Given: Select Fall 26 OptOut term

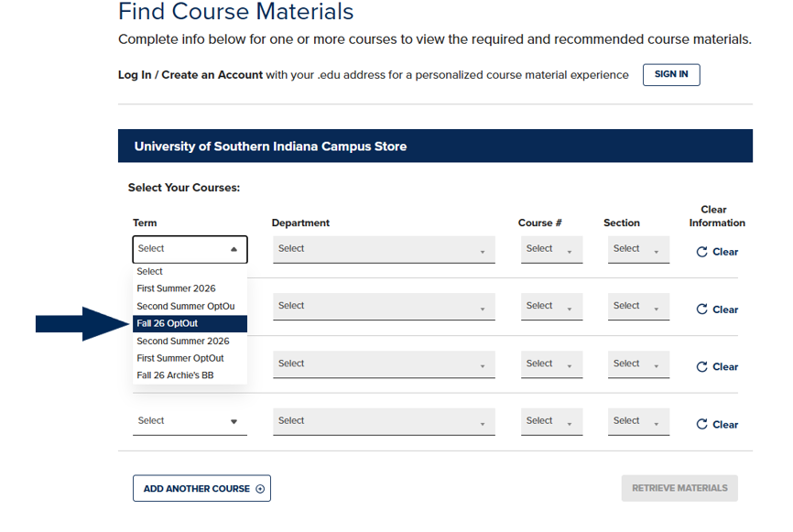Looking at the screenshot, I should click(x=190, y=323).
